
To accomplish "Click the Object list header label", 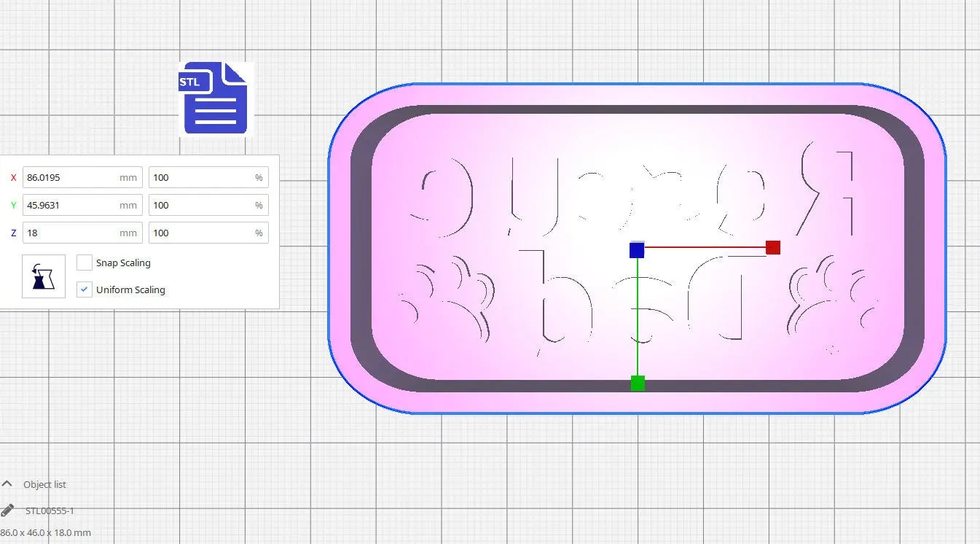I will [44, 484].
